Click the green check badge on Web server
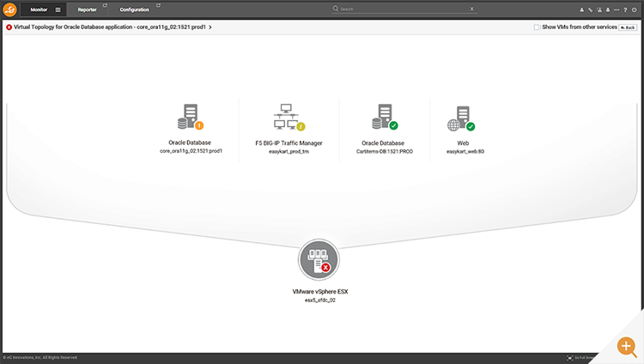Image resolution: width=644 pixels, height=364 pixels. pos(471,126)
